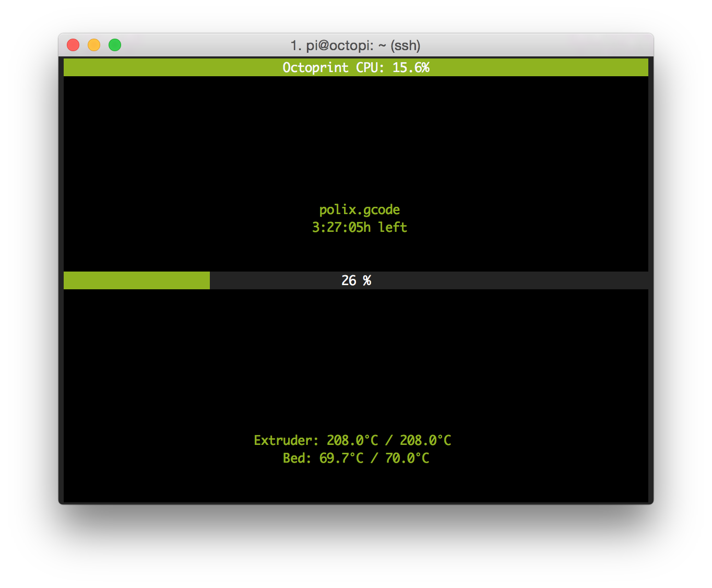Screen dimensions: 712x588
Task: Click the green filled part of the progress bar
Action: point(137,280)
